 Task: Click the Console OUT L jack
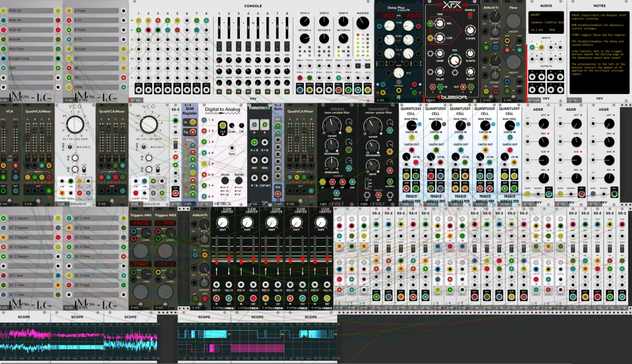(x=358, y=91)
